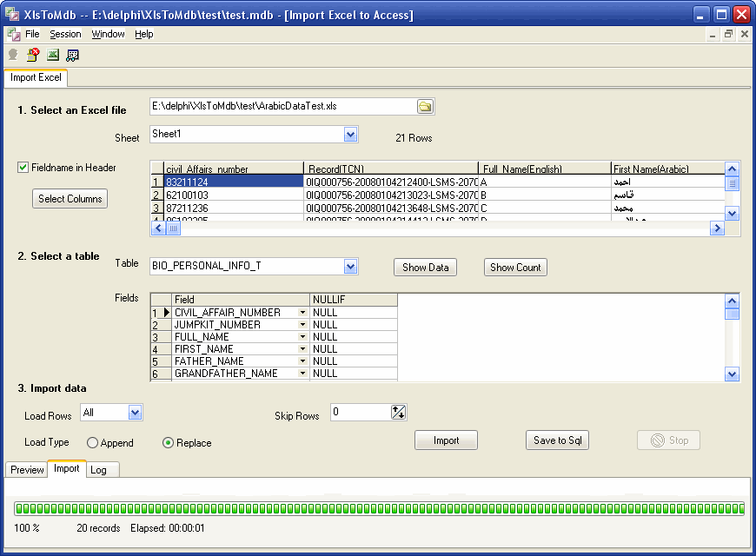
Task: Click the green import progress bar
Action: point(379,509)
